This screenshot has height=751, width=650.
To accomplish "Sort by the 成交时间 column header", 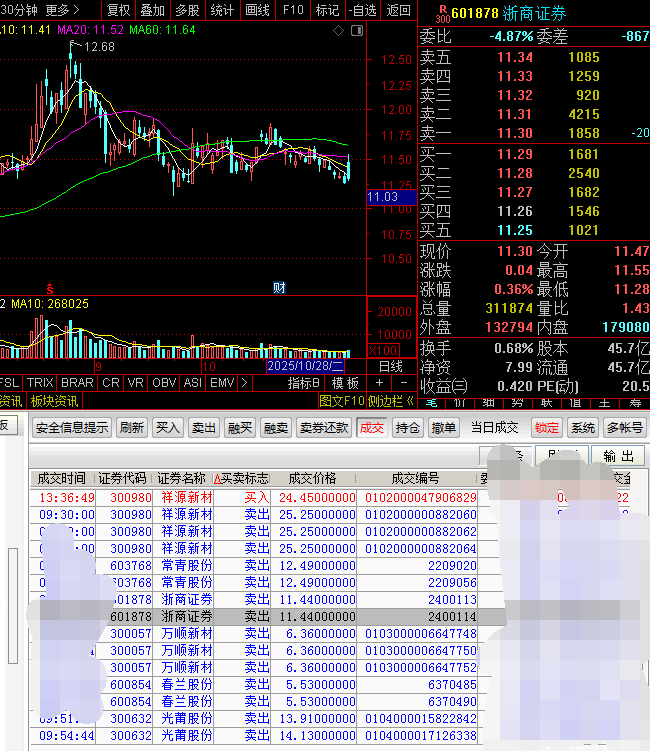I will (x=62, y=478).
